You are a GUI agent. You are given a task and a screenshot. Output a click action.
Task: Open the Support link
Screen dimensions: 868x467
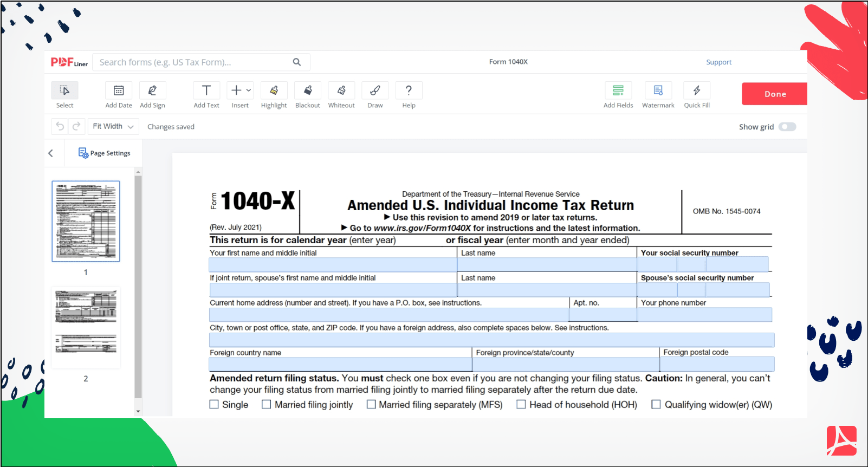coord(718,62)
